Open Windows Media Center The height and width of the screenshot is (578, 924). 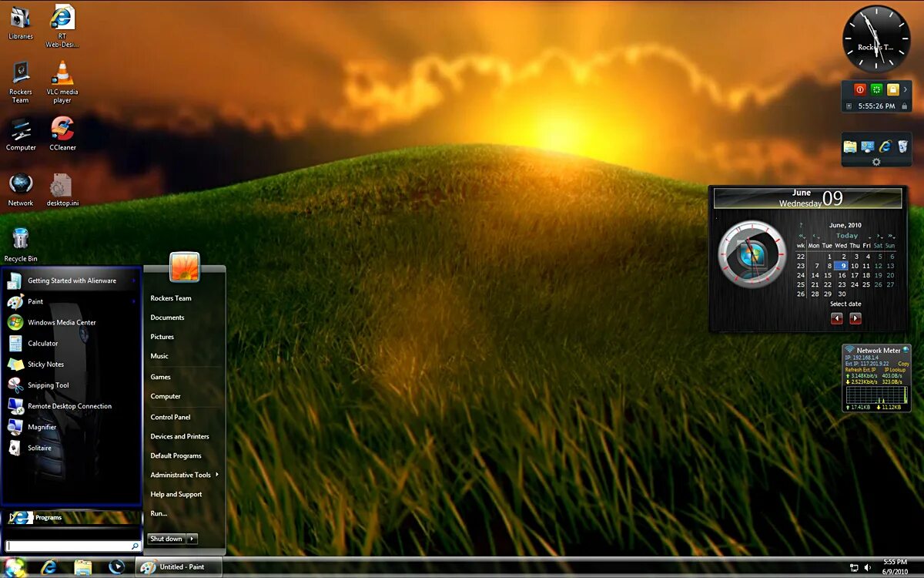[72, 322]
